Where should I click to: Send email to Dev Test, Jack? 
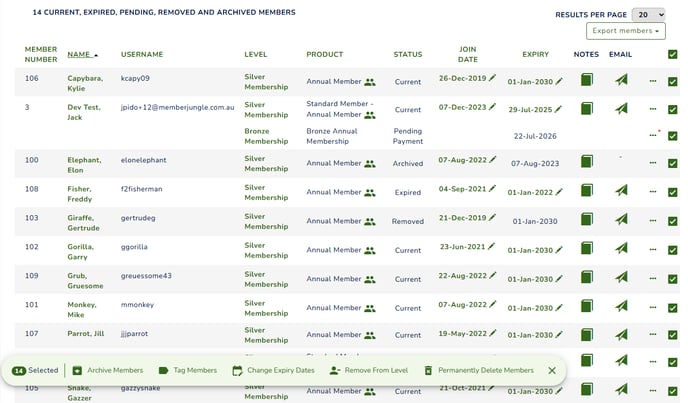[621, 108]
